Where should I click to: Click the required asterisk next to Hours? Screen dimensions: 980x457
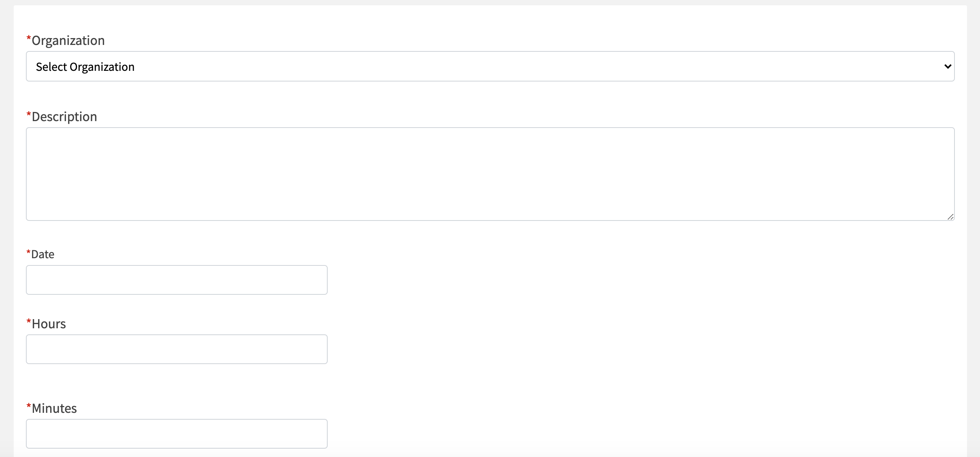29,322
